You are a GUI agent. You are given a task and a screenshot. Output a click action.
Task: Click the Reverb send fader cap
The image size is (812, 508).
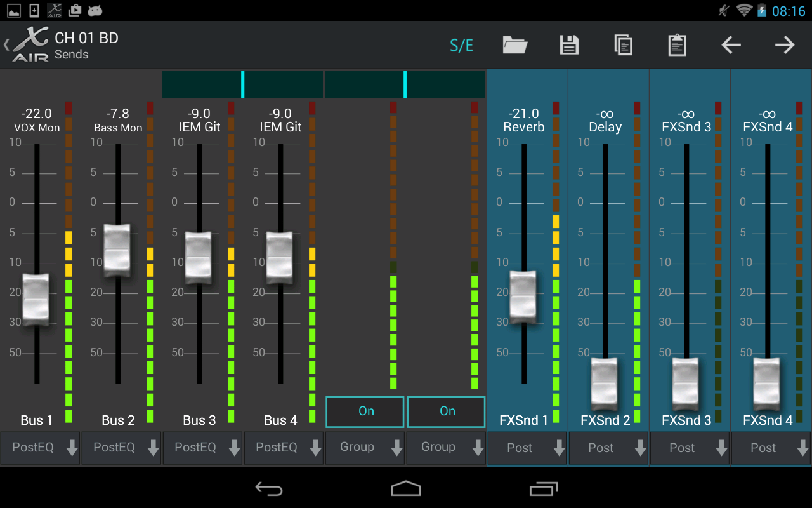523,297
